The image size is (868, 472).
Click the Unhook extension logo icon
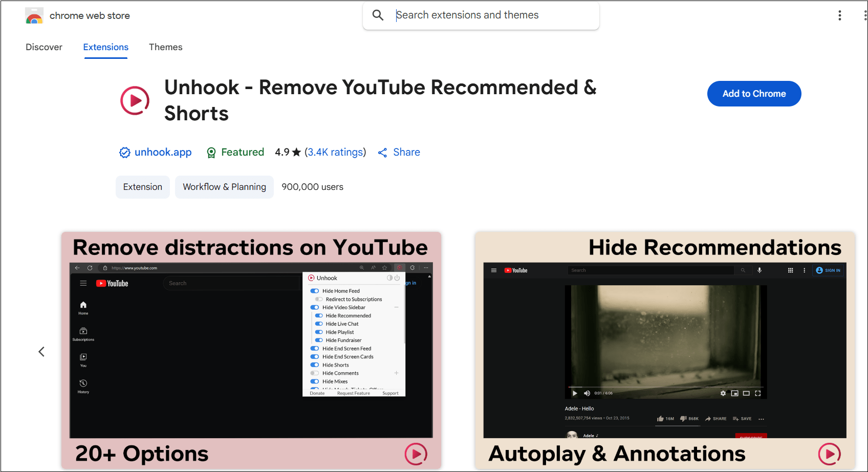[135, 100]
